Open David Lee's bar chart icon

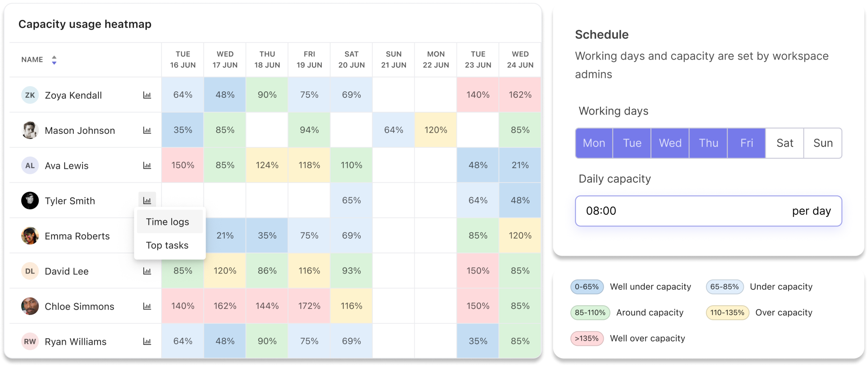point(147,271)
